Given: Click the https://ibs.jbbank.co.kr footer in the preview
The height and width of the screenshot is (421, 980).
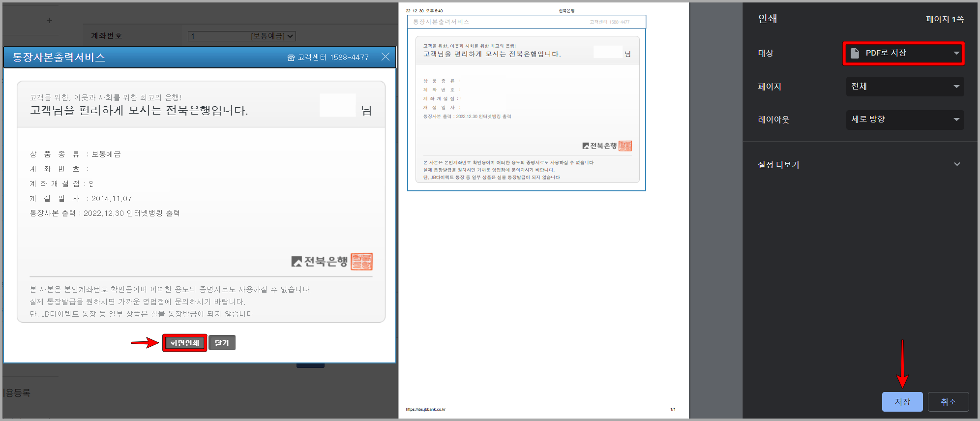Looking at the screenshot, I should 426,409.
